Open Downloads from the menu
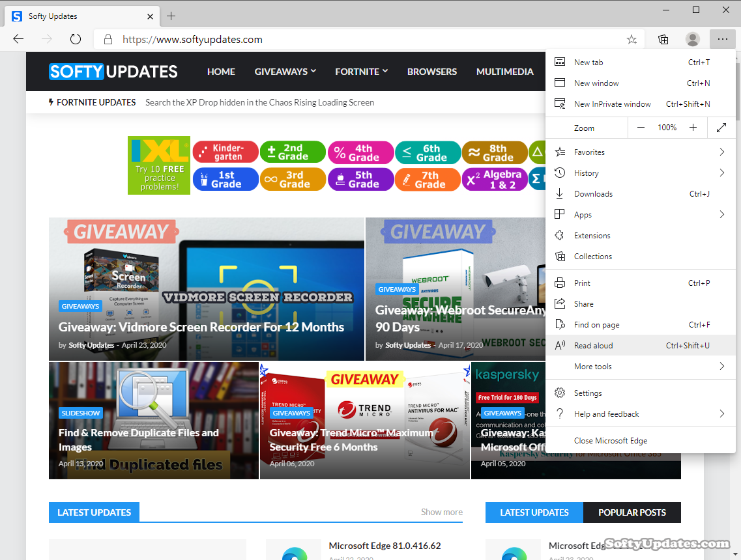Viewport: 741px width, 560px height. (x=641, y=193)
